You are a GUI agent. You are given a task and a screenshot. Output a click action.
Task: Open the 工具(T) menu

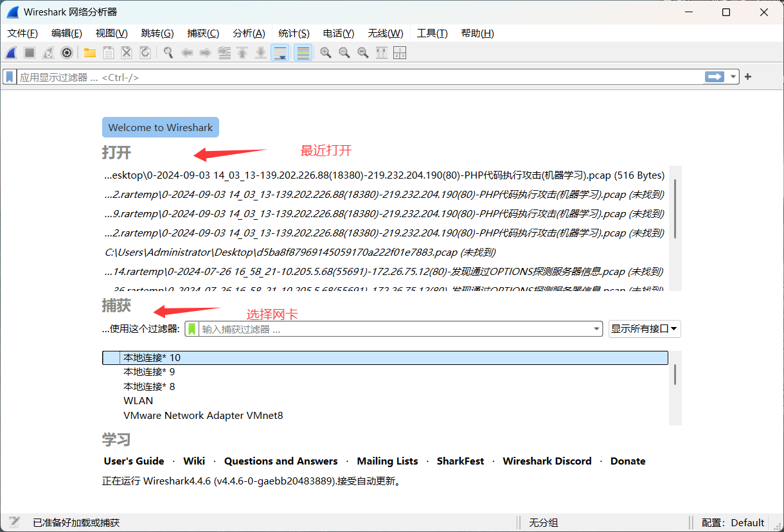click(432, 33)
